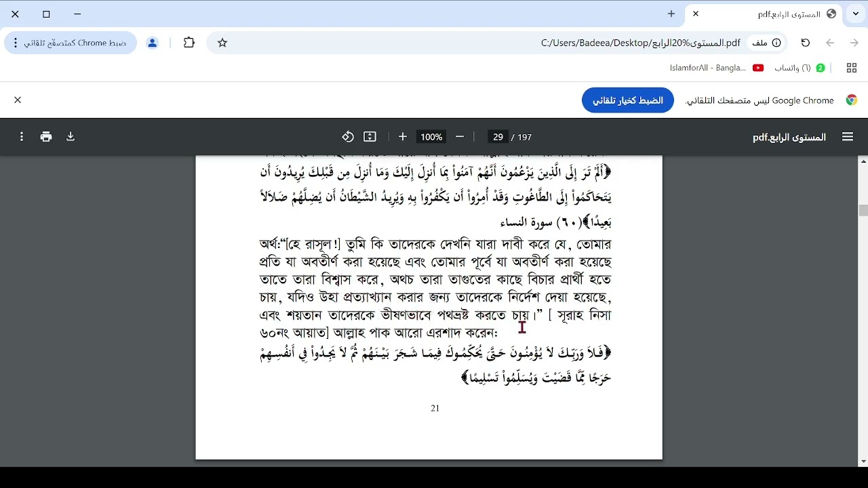Open the apps grid in bookmarks bar
Viewport: 868px width, 488px height.
click(852, 68)
